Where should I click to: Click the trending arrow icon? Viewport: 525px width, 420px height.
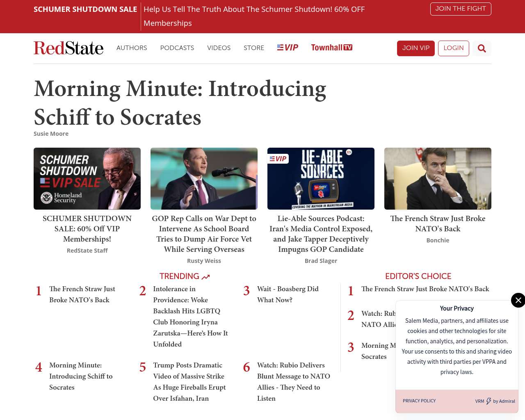pos(206,277)
